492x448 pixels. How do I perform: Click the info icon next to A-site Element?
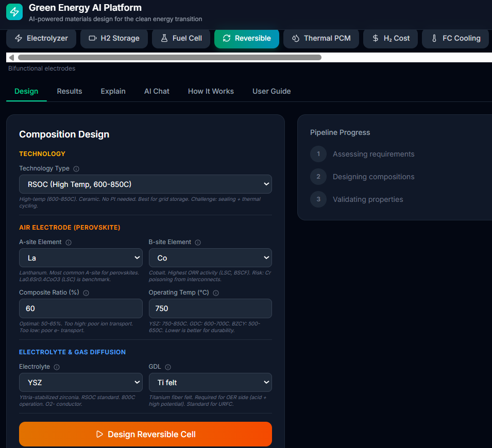(69, 243)
